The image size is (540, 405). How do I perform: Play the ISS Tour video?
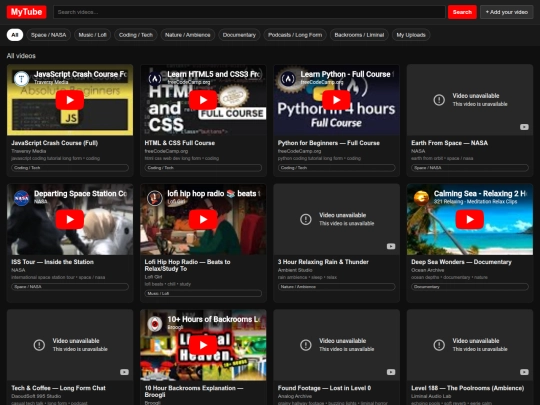(x=70, y=219)
